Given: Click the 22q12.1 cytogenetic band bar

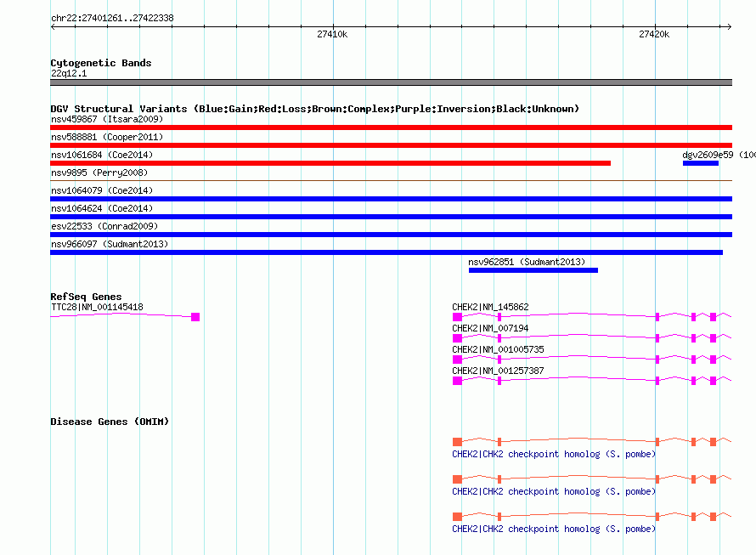Looking at the screenshot, I should [391, 82].
